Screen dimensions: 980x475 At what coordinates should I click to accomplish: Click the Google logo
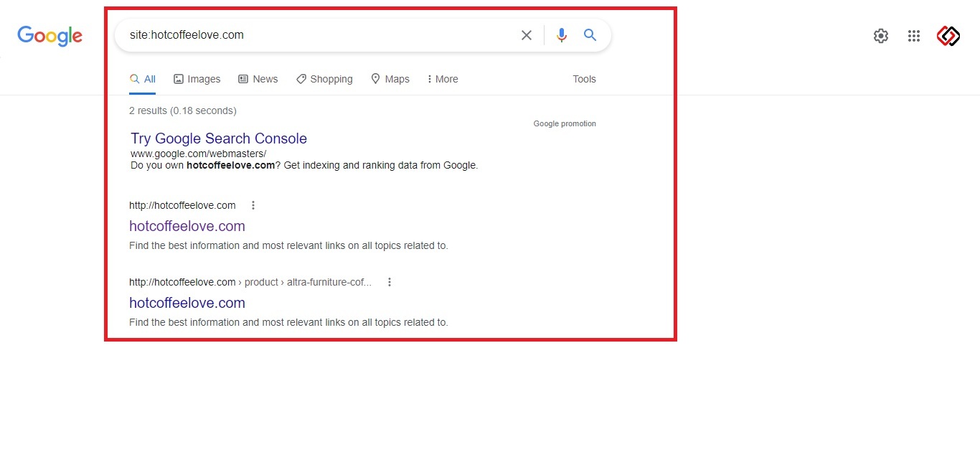(x=50, y=35)
